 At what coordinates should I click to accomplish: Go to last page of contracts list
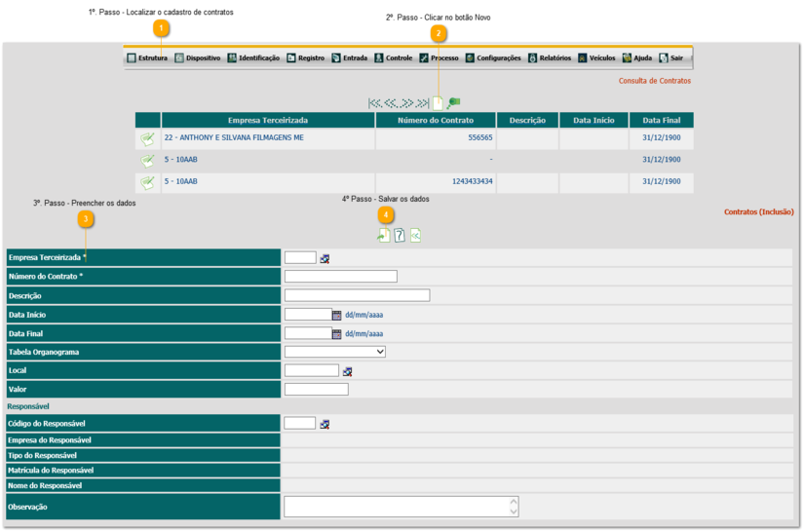tap(423, 103)
